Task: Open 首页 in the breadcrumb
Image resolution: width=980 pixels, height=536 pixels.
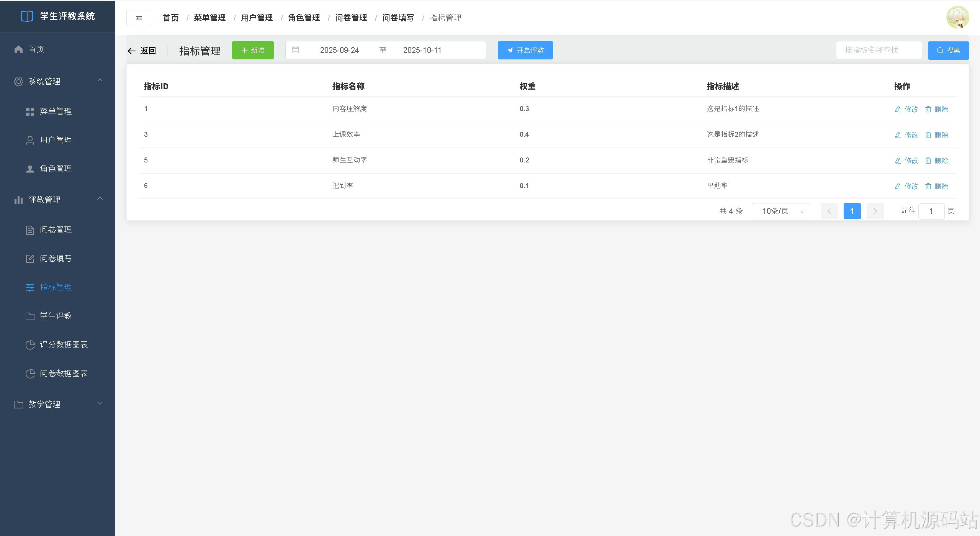Action: (x=171, y=18)
